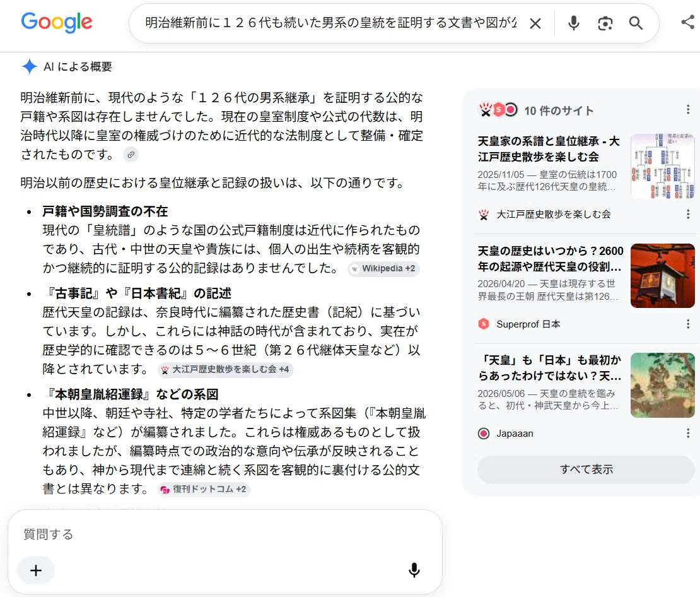The image size is (700, 597).
Task: Click the 『古事記』や『日本書紀』の記述 heading
Action: [137, 293]
